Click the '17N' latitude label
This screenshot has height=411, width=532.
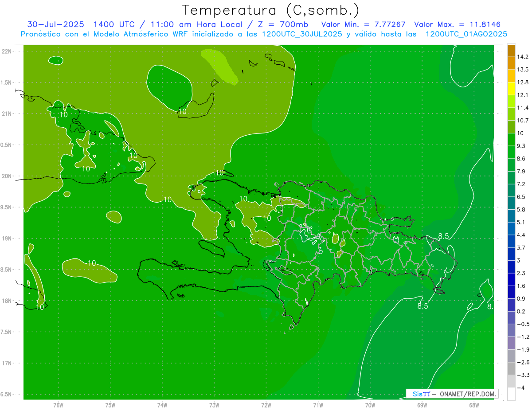[7, 363]
